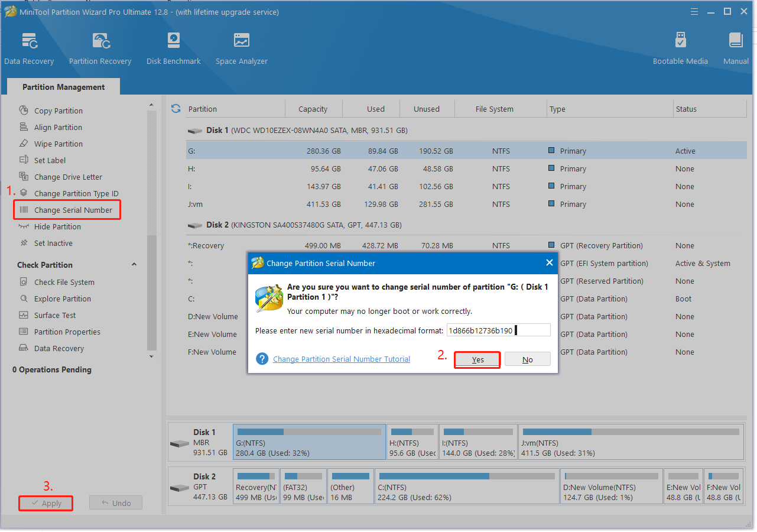The image size is (757, 532).
Task: Open Change Partition Serial Number Tutorial link
Action: pos(342,359)
